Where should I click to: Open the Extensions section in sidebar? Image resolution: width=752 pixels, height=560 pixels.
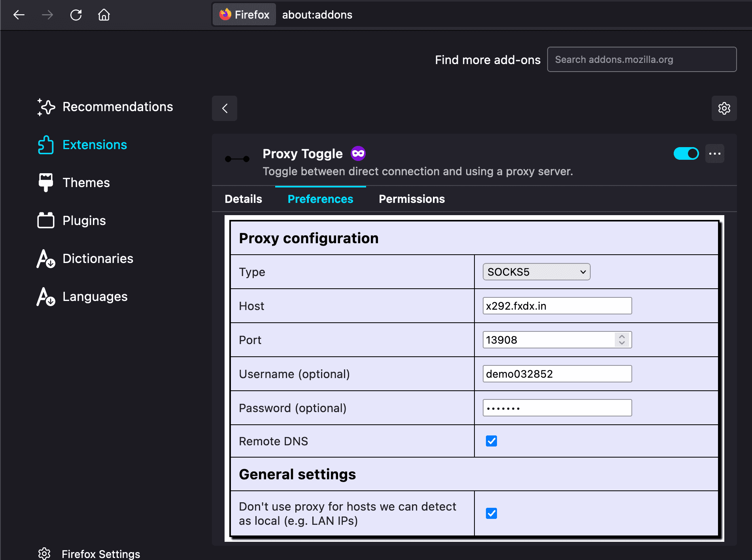click(94, 145)
